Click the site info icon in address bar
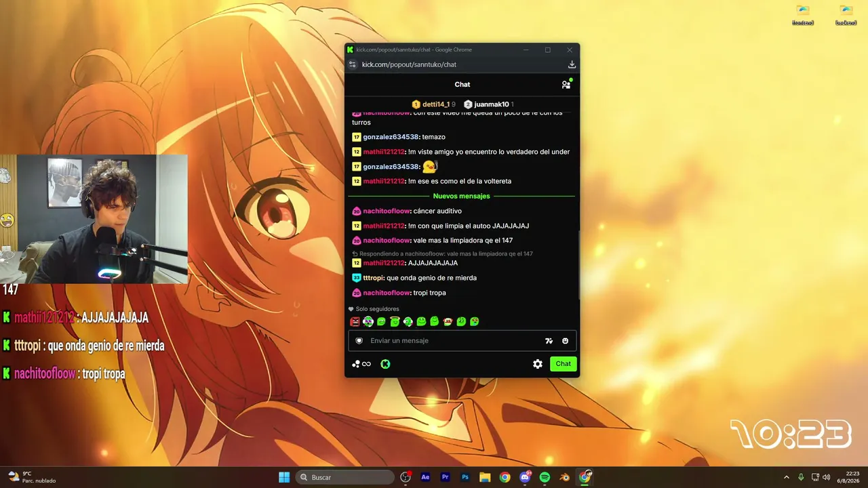Viewport: 868px width, 488px height. [x=352, y=64]
